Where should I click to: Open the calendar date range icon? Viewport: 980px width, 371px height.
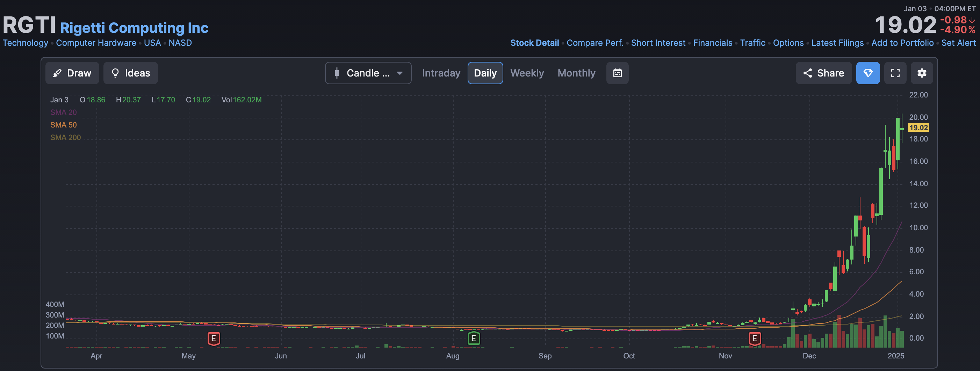618,73
